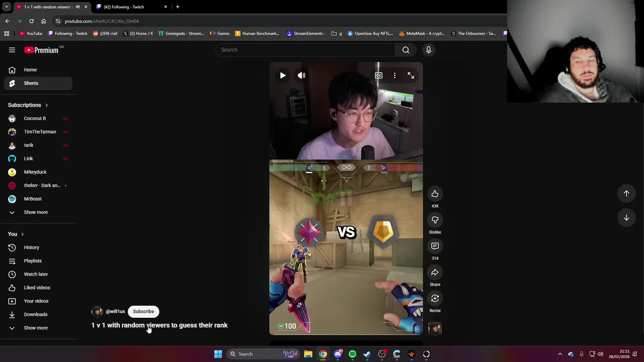The height and width of the screenshot is (362, 644).
Task: Start voice search with the microphone
Action: 429,50
